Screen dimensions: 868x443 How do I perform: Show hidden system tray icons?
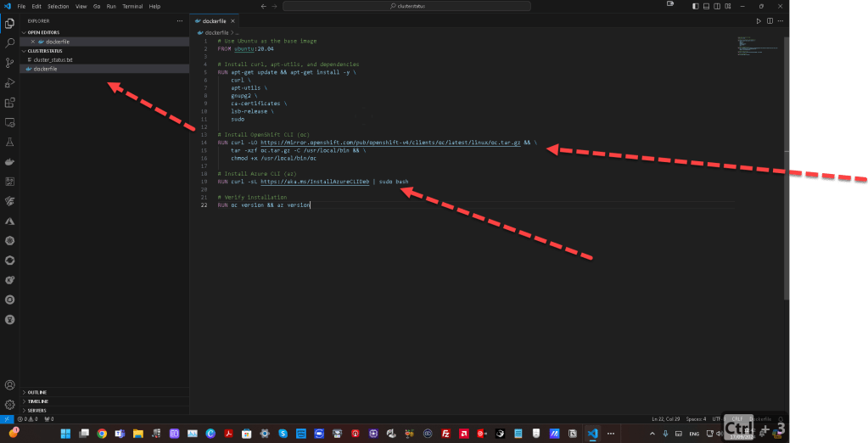pos(652,434)
